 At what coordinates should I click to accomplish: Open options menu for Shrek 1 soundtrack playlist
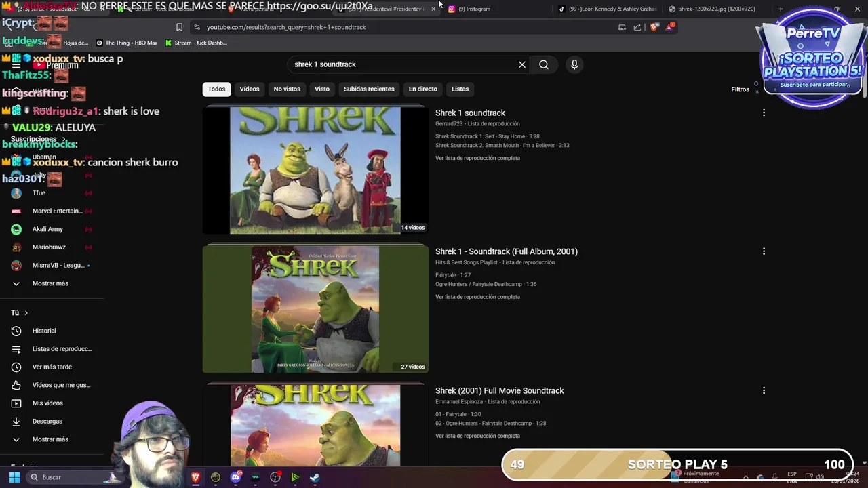tap(764, 113)
